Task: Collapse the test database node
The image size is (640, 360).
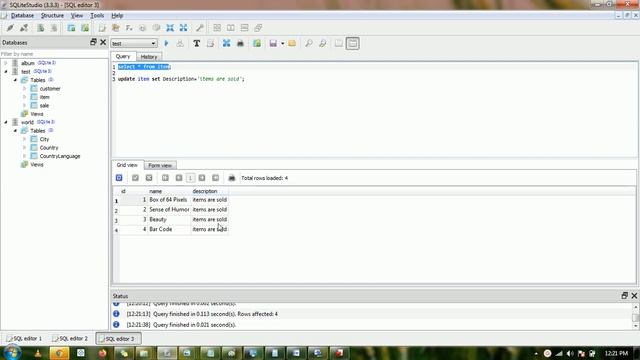Action: coord(6,71)
